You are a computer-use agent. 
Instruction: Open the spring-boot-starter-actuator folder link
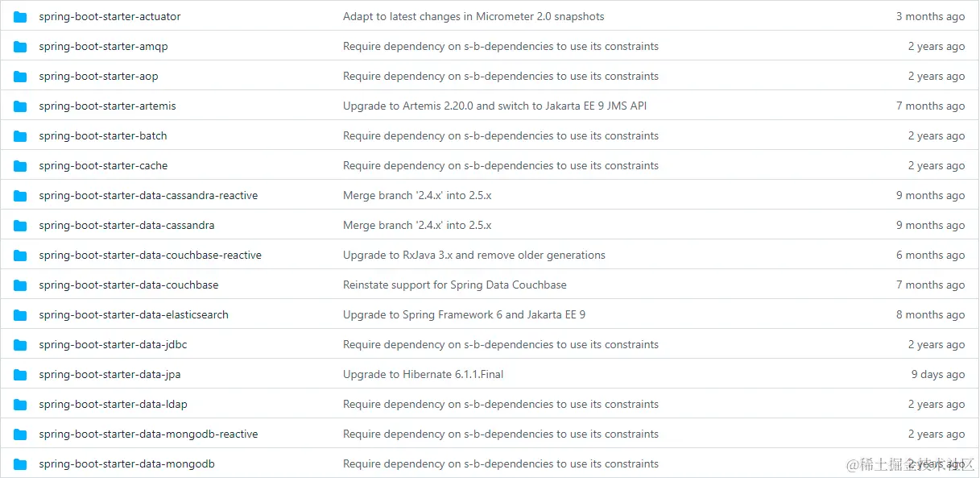[x=110, y=17]
